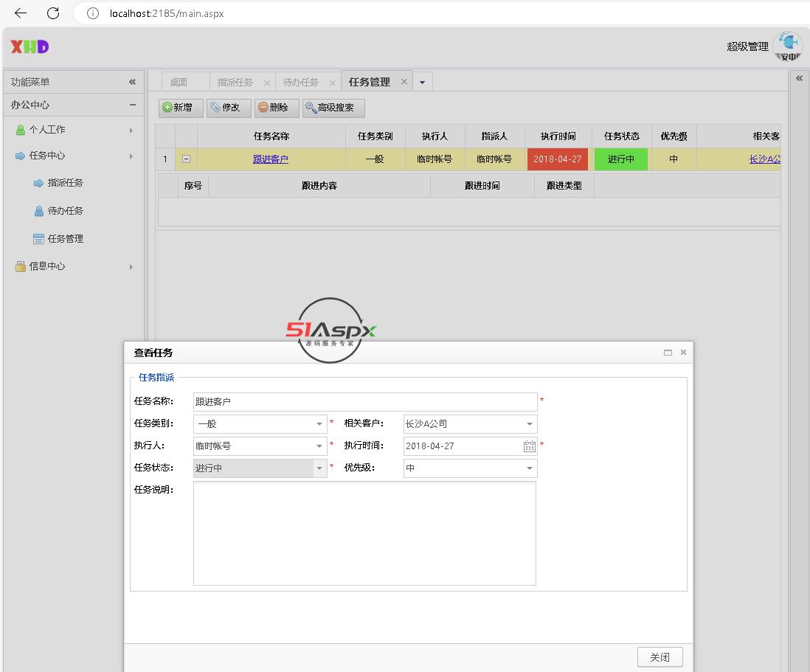Collapse the 功能菜单 sidebar panel
This screenshot has height=672, width=810.
(132, 82)
